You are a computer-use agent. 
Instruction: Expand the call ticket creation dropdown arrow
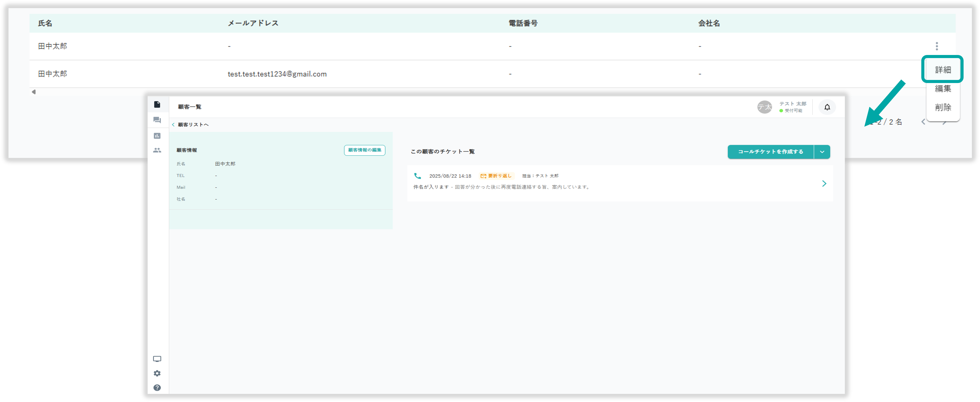click(x=822, y=152)
